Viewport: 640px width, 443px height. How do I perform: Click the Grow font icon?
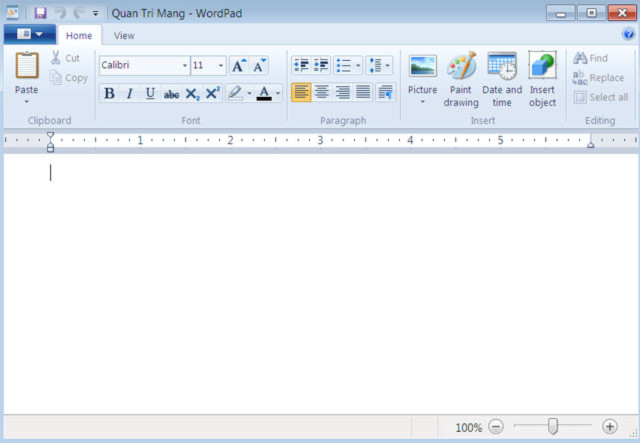238,66
